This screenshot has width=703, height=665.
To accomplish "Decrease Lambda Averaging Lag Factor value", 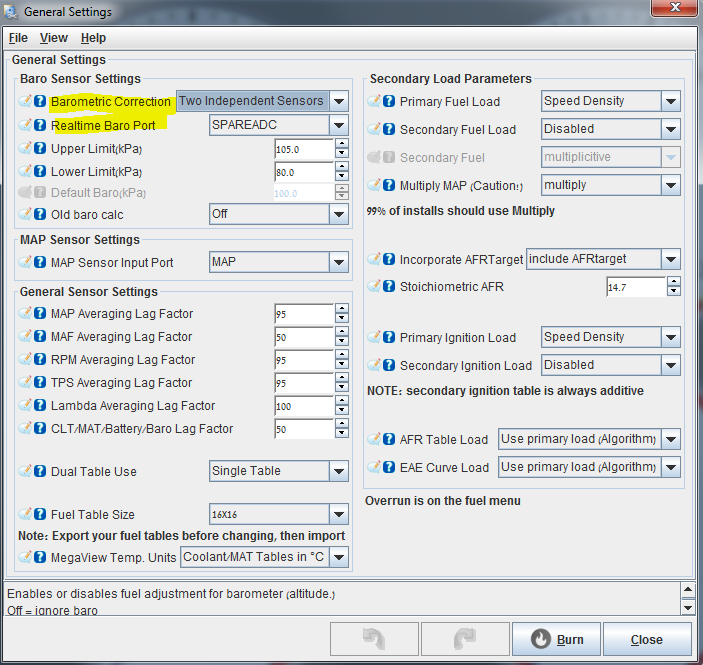I will click(342, 410).
